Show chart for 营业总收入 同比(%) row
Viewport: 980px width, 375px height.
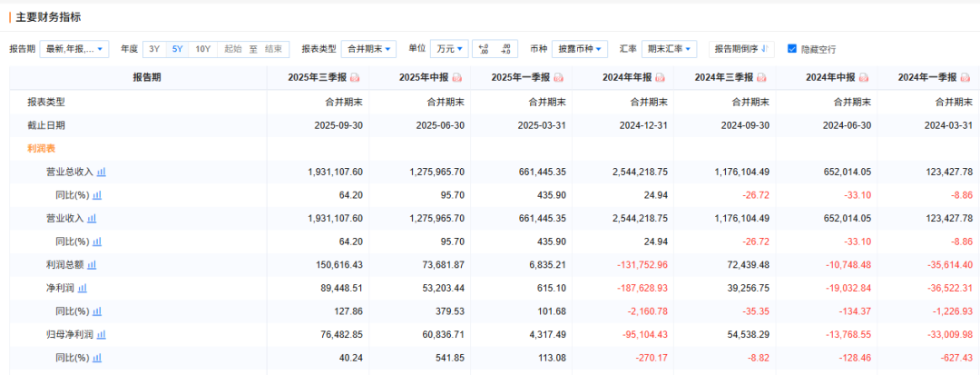pyautogui.click(x=97, y=195)
